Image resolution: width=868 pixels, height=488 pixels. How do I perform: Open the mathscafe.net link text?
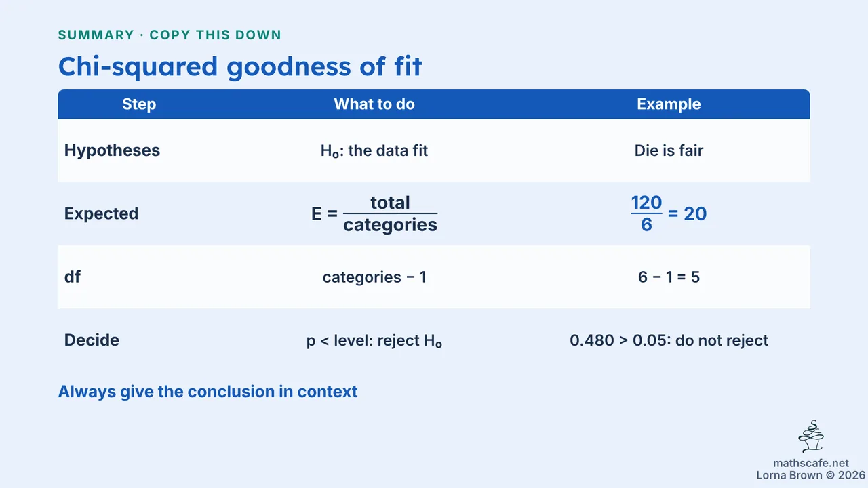(811, 464)
